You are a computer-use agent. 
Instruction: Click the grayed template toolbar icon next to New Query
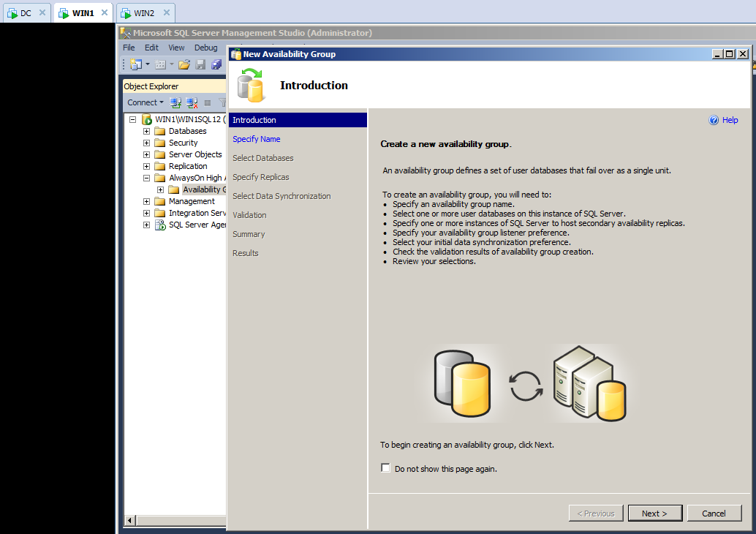161,64
